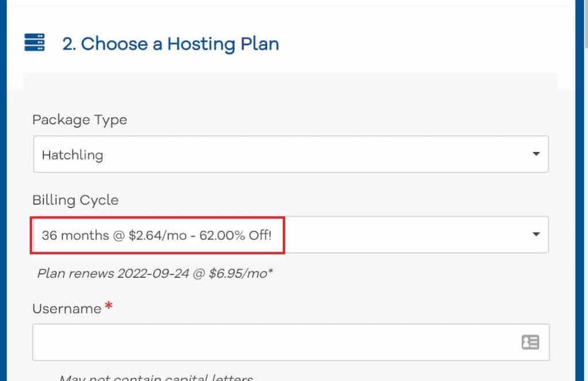Click the Package Type label

[x=80, y=120]
